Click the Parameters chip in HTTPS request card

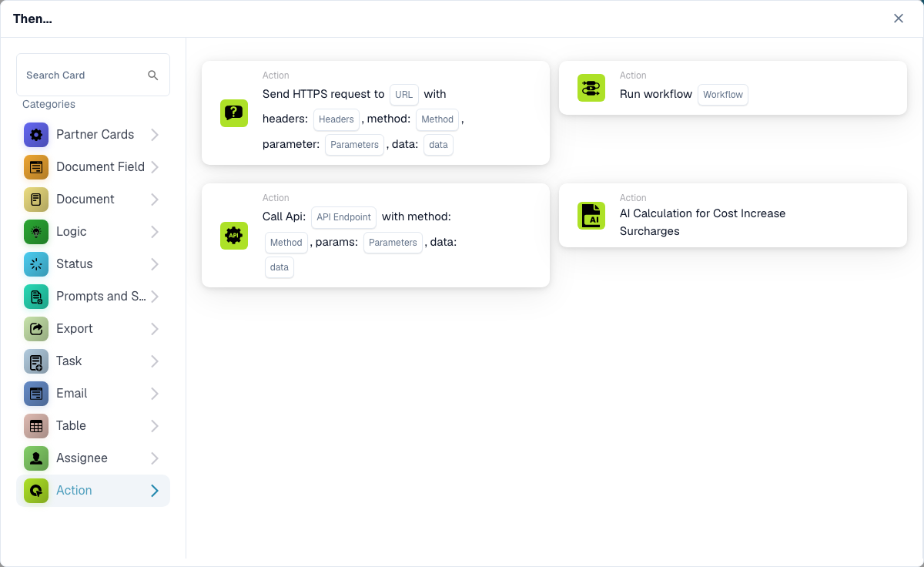(355, 145)
